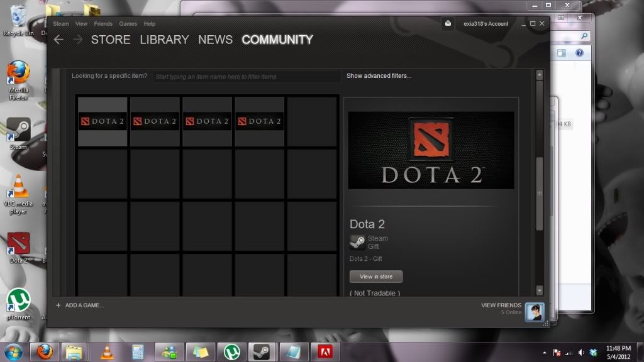This screenshot has width=644, height=362.
Task: Open Sticky Notes from the taskbar
Action: pos(201,352)
